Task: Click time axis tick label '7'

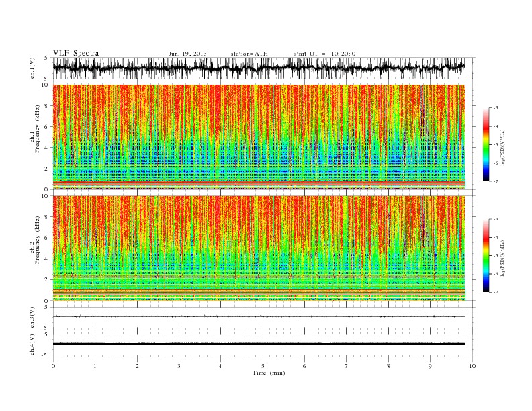Action: [x=347, y=366]
